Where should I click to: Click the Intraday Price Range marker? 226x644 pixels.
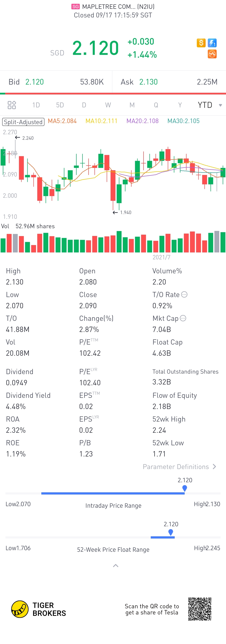pyautogui.click(x=185, y=488)
